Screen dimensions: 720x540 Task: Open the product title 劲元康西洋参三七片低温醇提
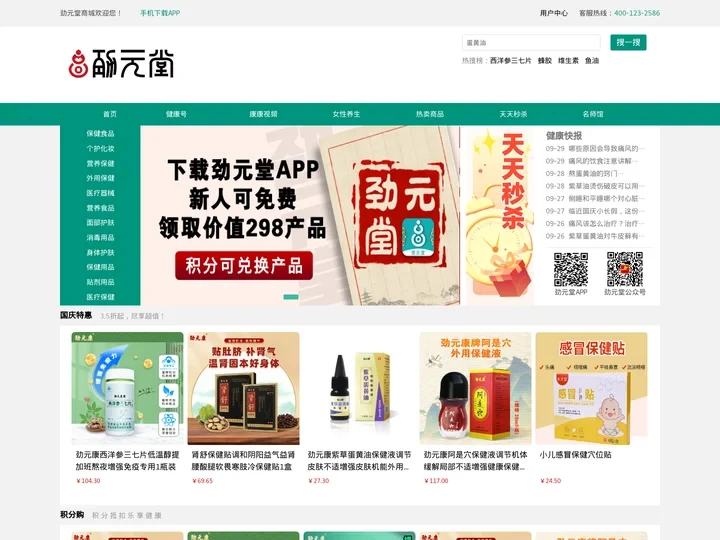pos(127,461)
